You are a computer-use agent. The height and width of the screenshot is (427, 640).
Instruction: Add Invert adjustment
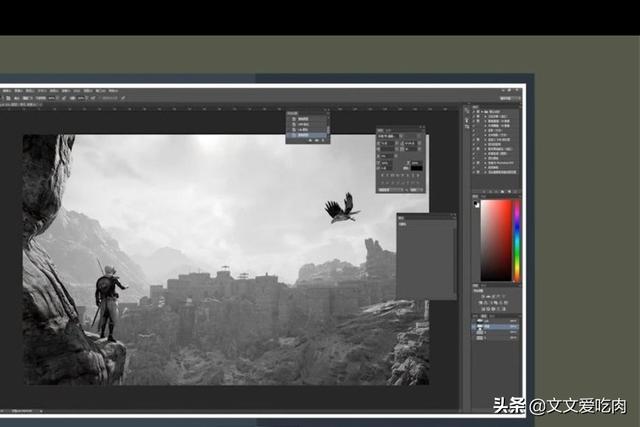[483, 309]
